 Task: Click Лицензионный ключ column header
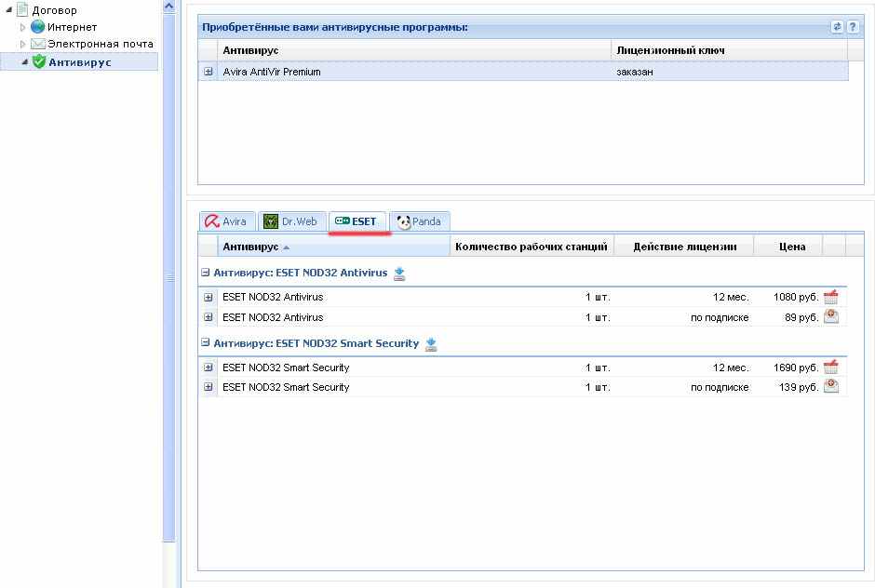pos(730,50)
